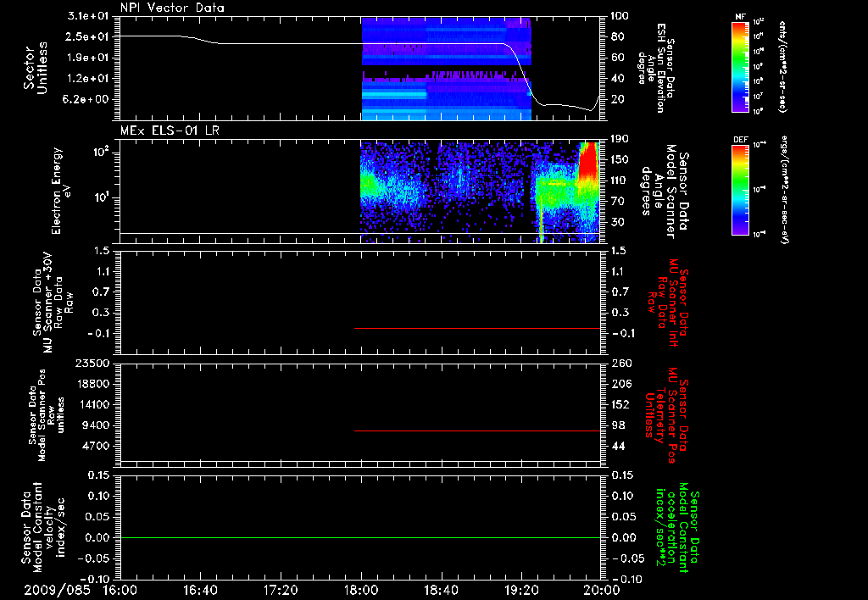
Task: Click the 16:40 time axis label
Action: 200,590
